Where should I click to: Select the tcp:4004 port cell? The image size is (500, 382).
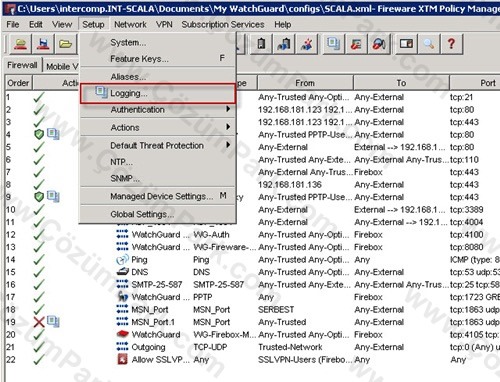pos(467,222)
